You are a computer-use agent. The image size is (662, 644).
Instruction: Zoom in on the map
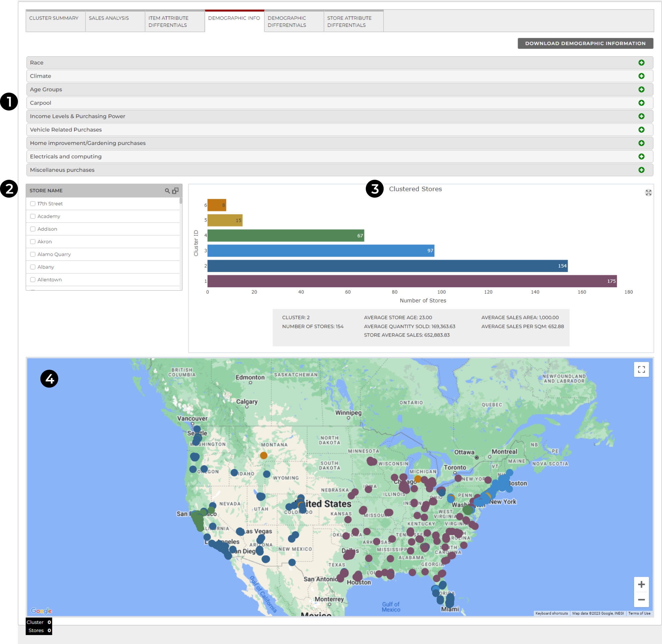pyautogui.click(x=641, y=584)
